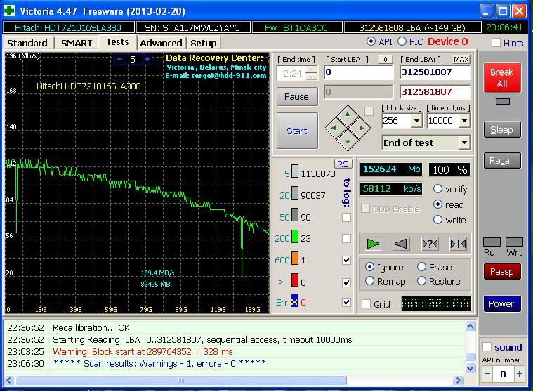
Task: Enable the Grid checkbox
Action: (366, 304)
